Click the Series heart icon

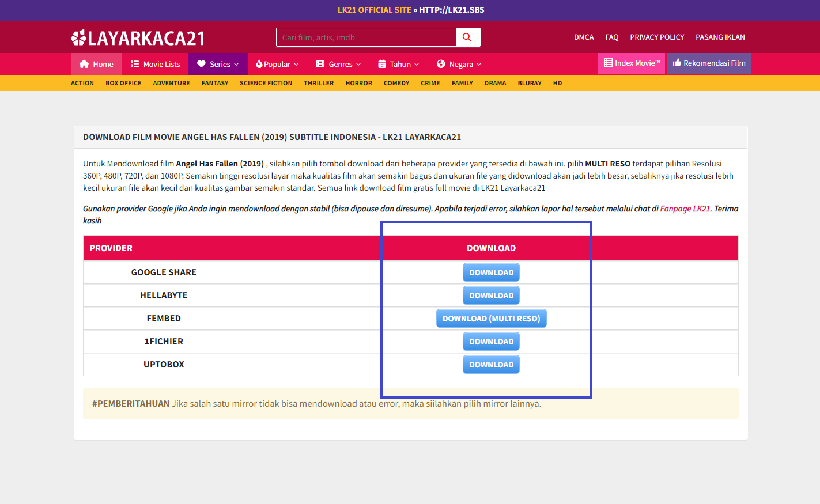201,64
